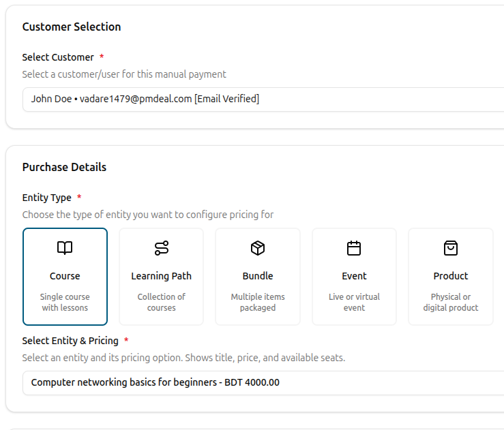This screenshot has width=504, height=430.
Task: Open the entity pricing dropdown showing Computer networking basics
Action: point(263,383)
